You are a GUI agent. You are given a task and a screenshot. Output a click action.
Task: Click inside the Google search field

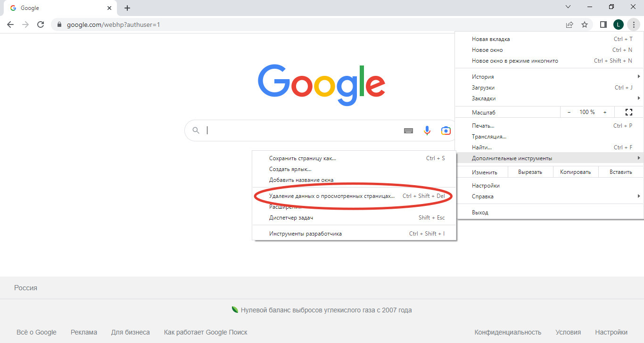(302, 131)
